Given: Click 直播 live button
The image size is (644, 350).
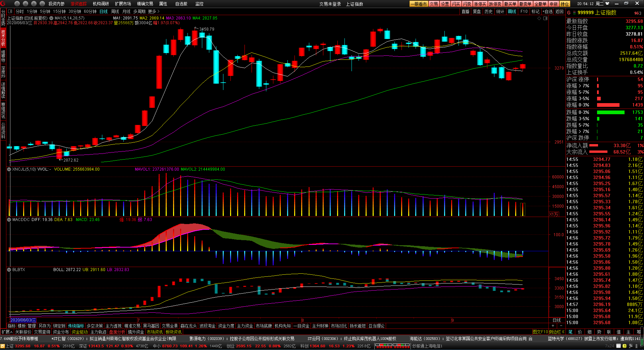Looking at the screenshot, I should tap(466, 11).
